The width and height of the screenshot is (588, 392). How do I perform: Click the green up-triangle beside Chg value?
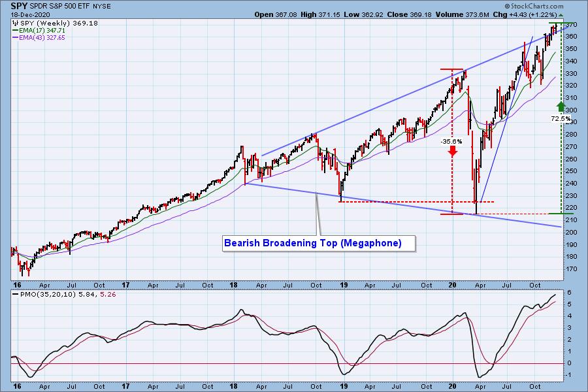click(x=561, y=15)
